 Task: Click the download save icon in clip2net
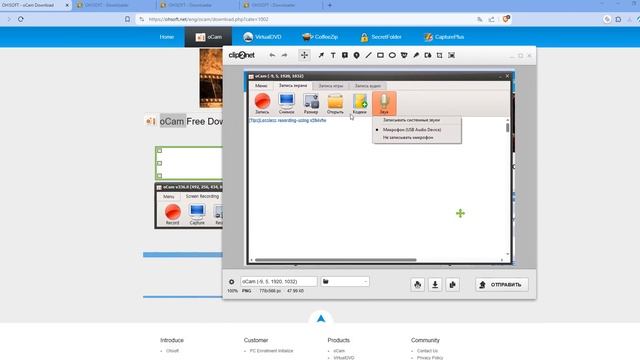point(435,284)
